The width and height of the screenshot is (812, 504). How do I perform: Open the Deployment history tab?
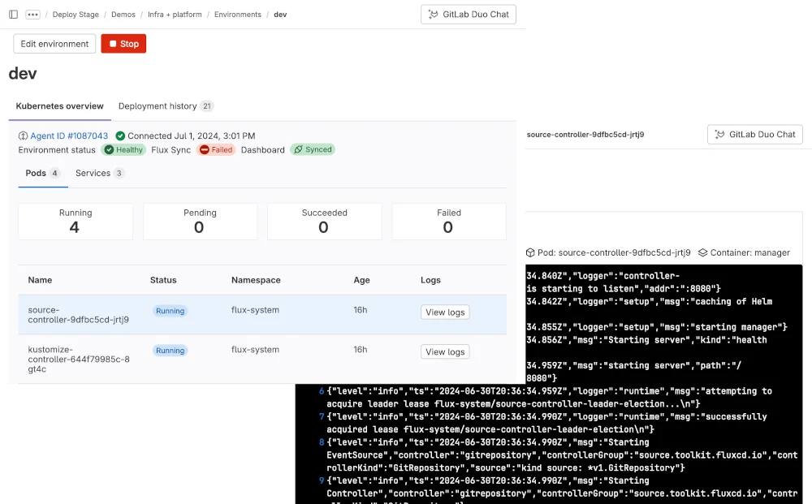158,106
